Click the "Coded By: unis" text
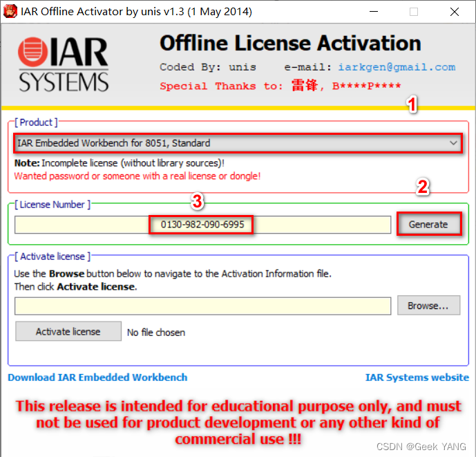476x457 pixels. (208, 67)
